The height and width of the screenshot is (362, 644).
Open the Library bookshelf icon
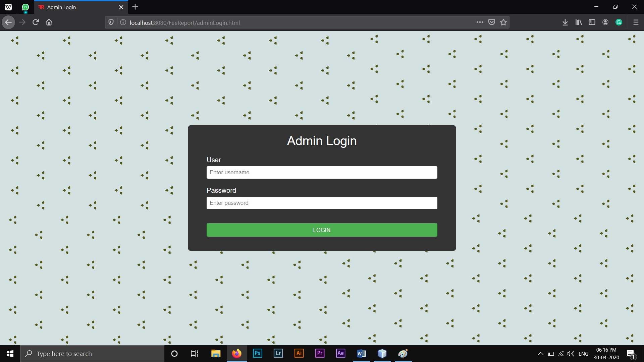[579, 22]
